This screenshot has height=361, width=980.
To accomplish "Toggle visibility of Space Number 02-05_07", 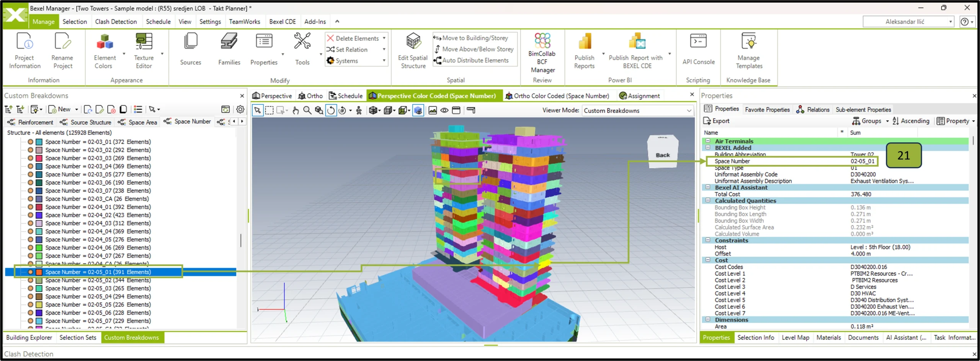I will coord(30,321).
